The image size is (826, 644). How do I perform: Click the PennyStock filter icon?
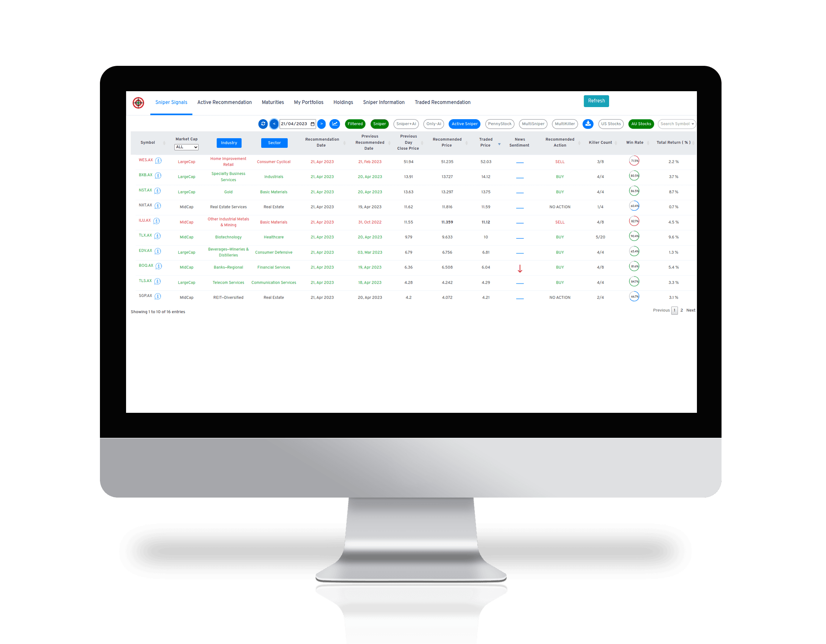[x=499, y=123]
